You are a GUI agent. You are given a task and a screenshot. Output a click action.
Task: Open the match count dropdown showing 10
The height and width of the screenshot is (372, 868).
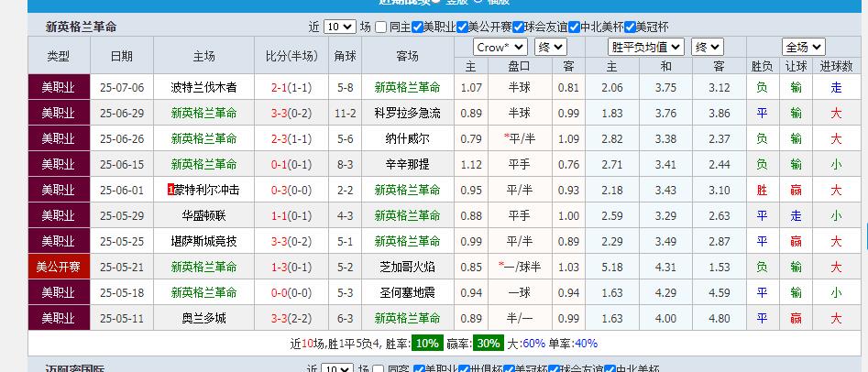338,27
